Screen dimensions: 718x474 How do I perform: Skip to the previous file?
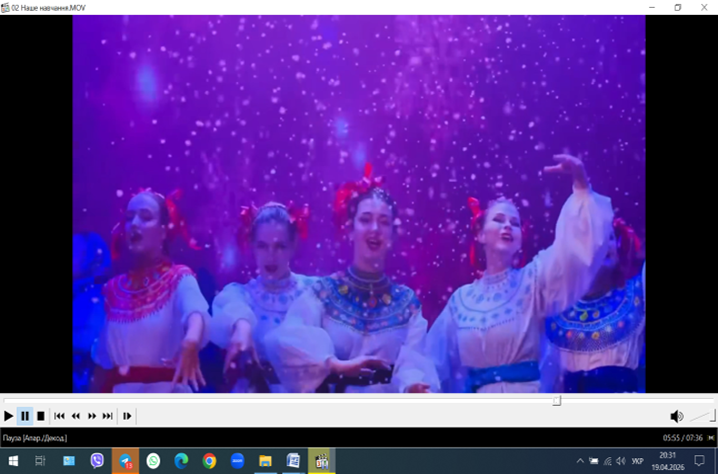click(60, 416)
